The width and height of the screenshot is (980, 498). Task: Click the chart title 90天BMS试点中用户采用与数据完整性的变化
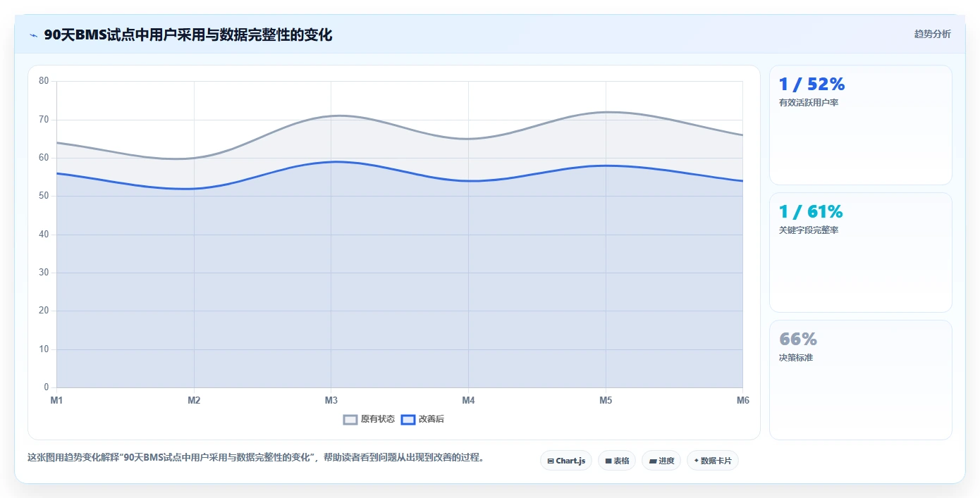tap(188, 35)
